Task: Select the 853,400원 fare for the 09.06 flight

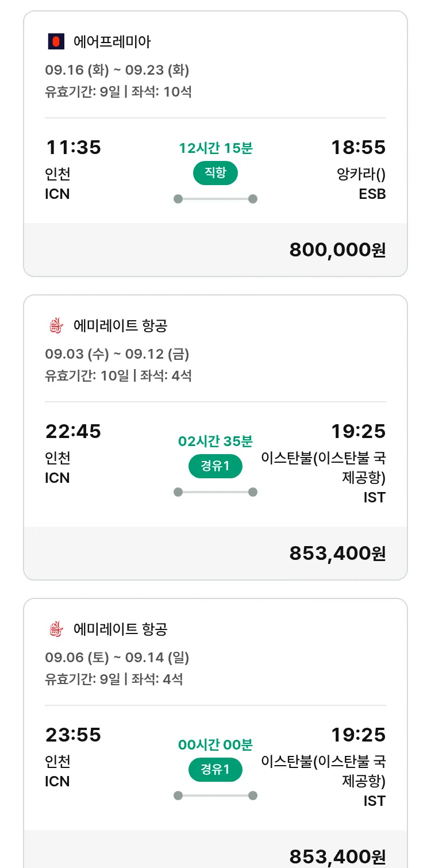Action: [337, 857]
